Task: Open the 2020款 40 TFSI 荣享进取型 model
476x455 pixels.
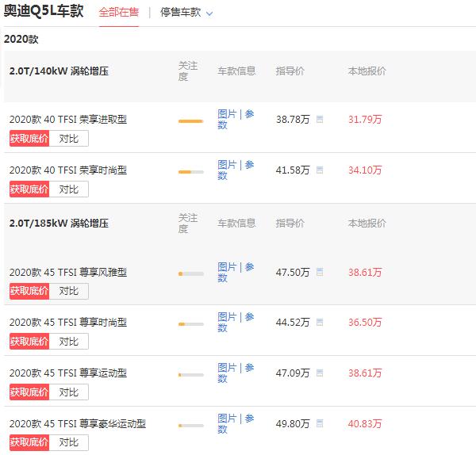Action: point(68,120)
